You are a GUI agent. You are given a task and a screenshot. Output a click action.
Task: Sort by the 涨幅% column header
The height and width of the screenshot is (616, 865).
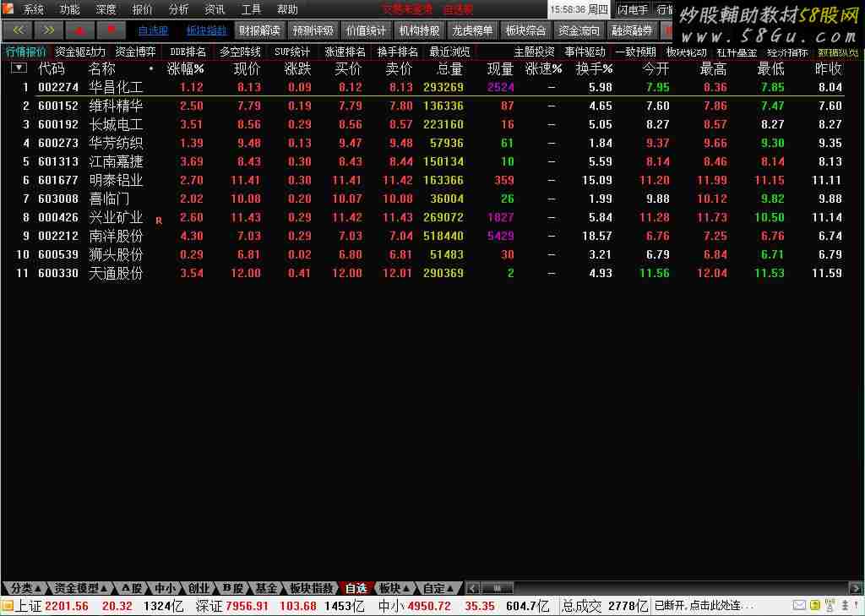[x=186, y=69]
